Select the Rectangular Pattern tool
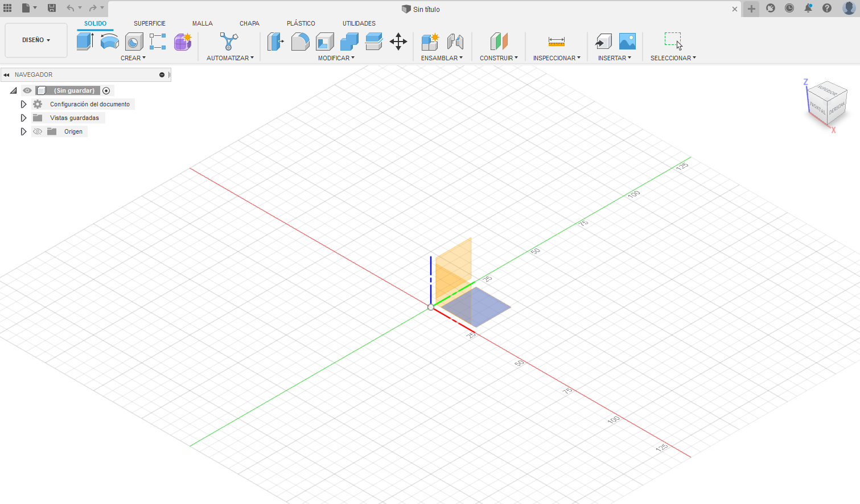Image resolution: width=860 pixels, height=504 pixels. 158,42
